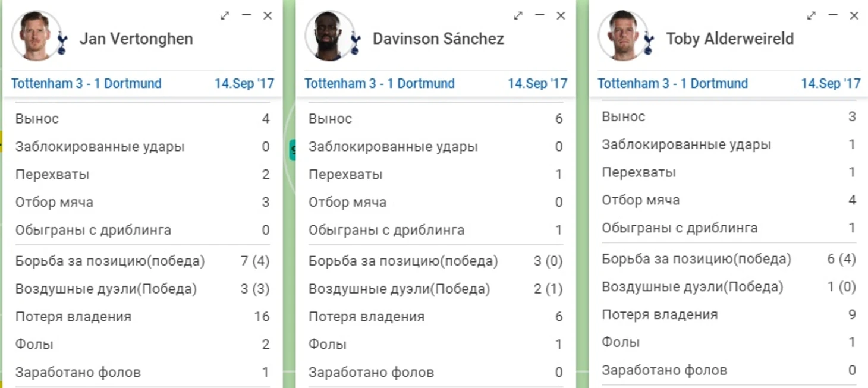Expand Davinson Sánchez's stats card
868x388 pixels.
pos(518,16)
